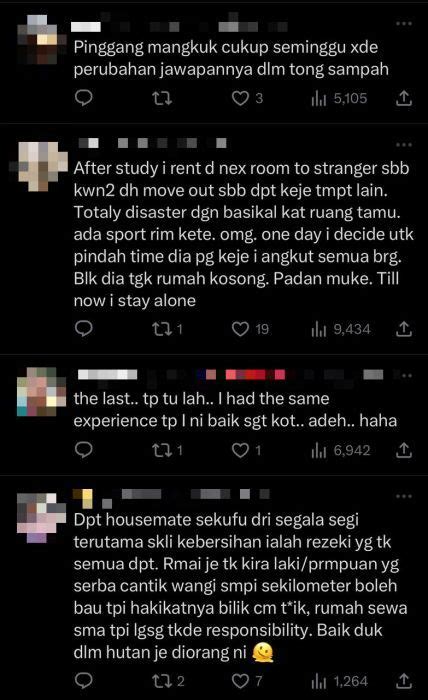Retweet the 'Pinggang mangkuk' tweet
This screenshot has height=700, width=428.
click(x=162, y=98)
